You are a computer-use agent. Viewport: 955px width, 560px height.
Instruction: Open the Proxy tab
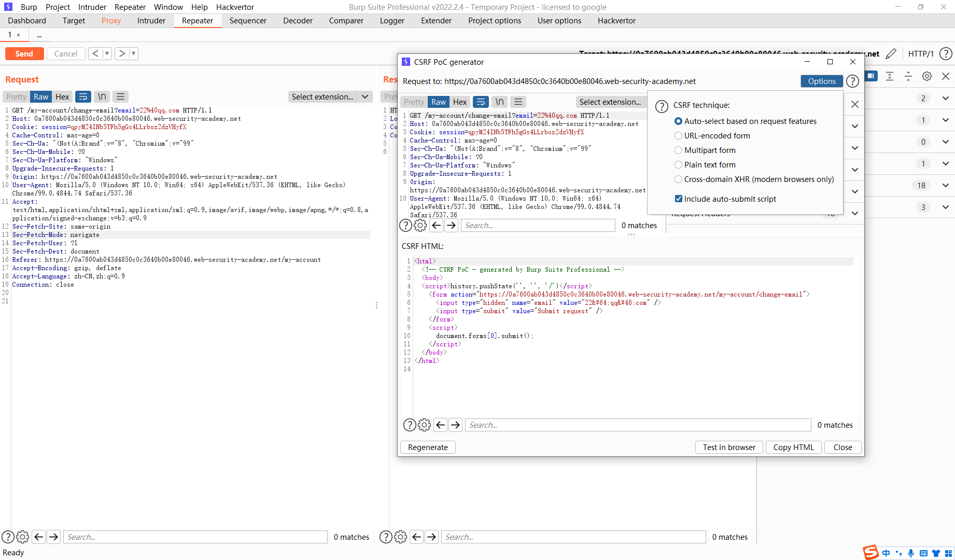coord(111,20)
